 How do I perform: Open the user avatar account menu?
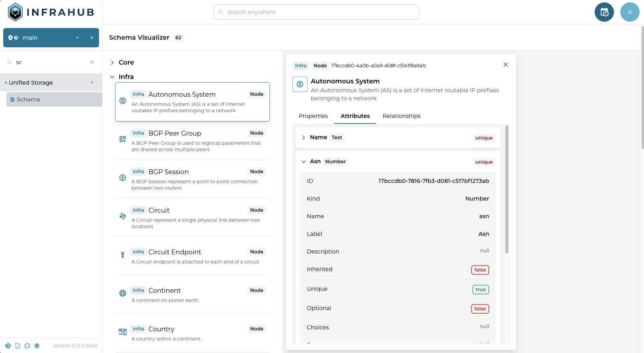click(630, 12)
